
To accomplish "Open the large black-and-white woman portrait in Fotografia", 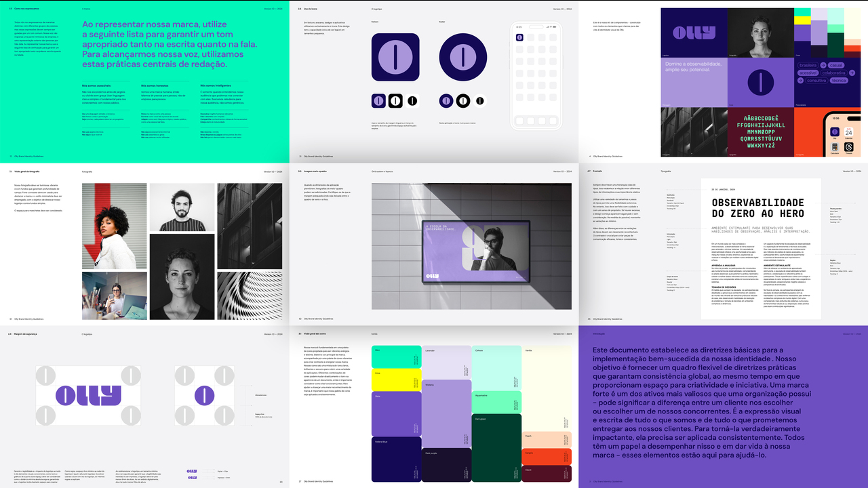I will pos(182,277).
